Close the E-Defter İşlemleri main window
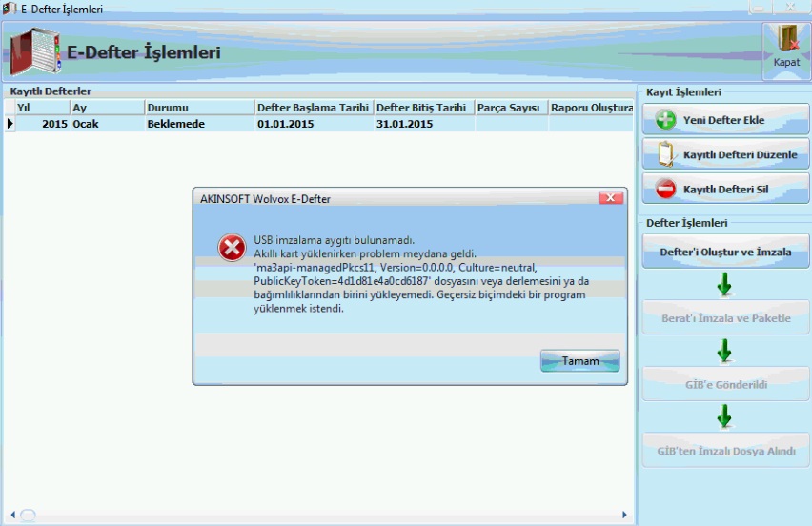This screenshot has height=526, width=812. pos(791,7)
